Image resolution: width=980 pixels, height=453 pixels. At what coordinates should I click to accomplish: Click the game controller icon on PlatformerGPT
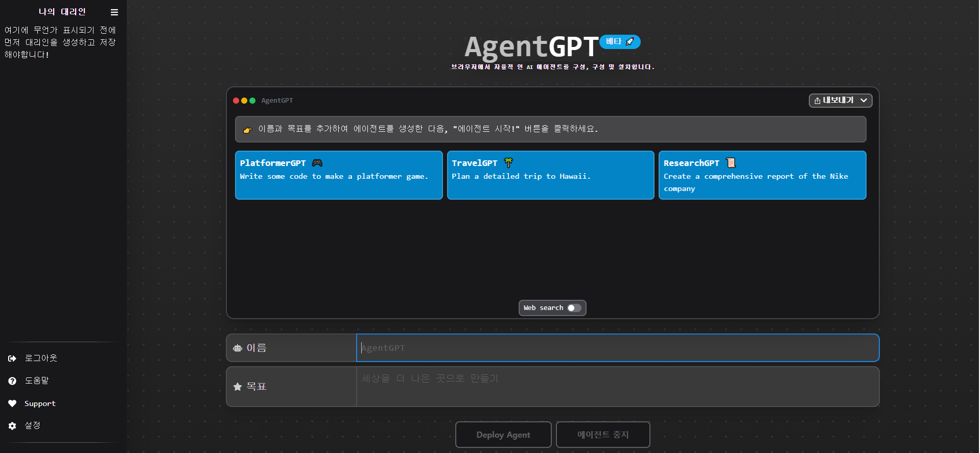tap(317, 163)
